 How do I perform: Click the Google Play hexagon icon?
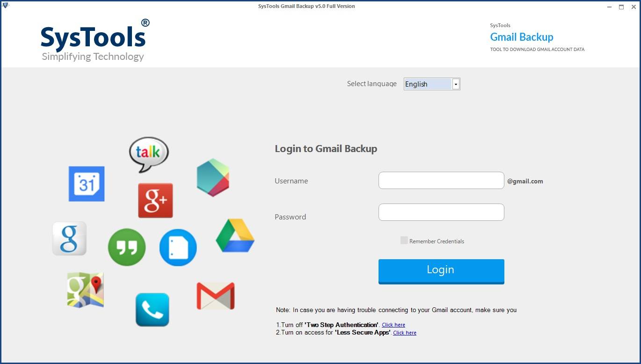pyautogui.click(x=213, y=177)
